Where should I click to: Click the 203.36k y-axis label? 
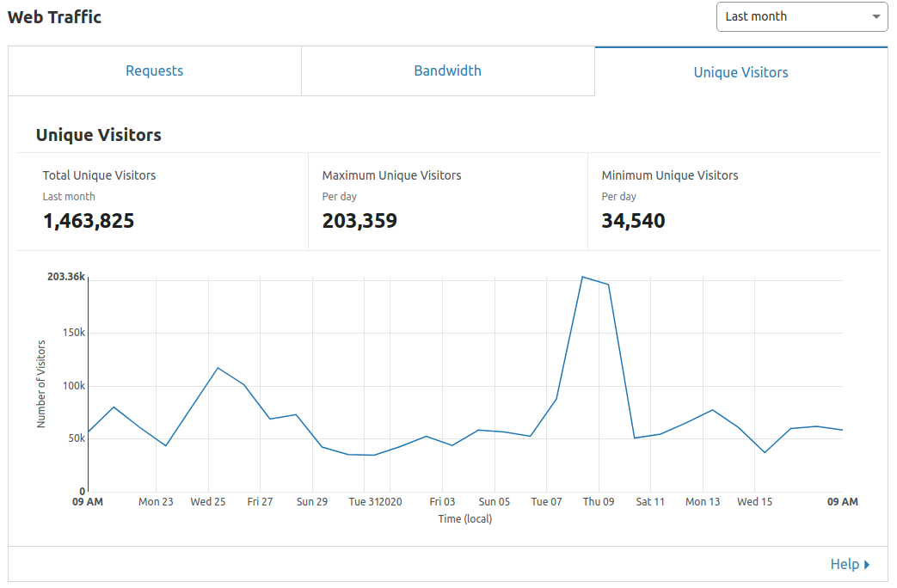coord(65,277)
